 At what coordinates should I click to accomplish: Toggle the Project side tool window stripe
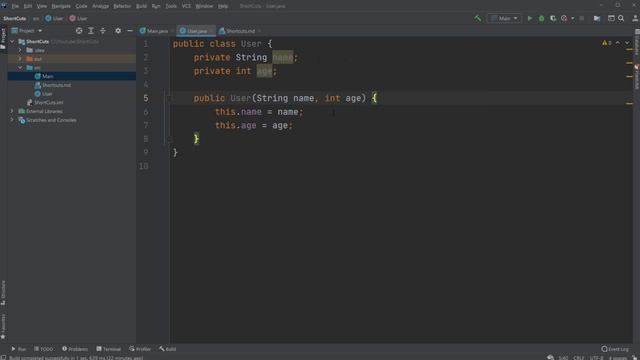[3, 39]
